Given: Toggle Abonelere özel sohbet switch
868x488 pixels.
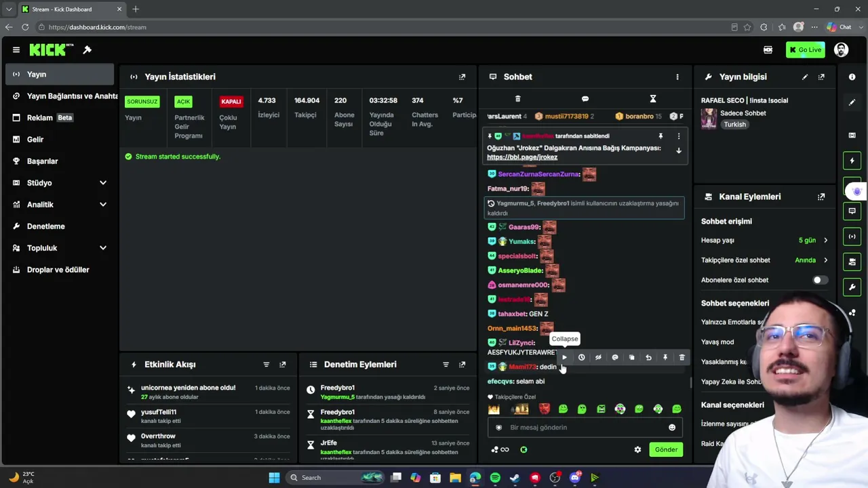Looking at the screenshot, I should [x=821, y=280].
